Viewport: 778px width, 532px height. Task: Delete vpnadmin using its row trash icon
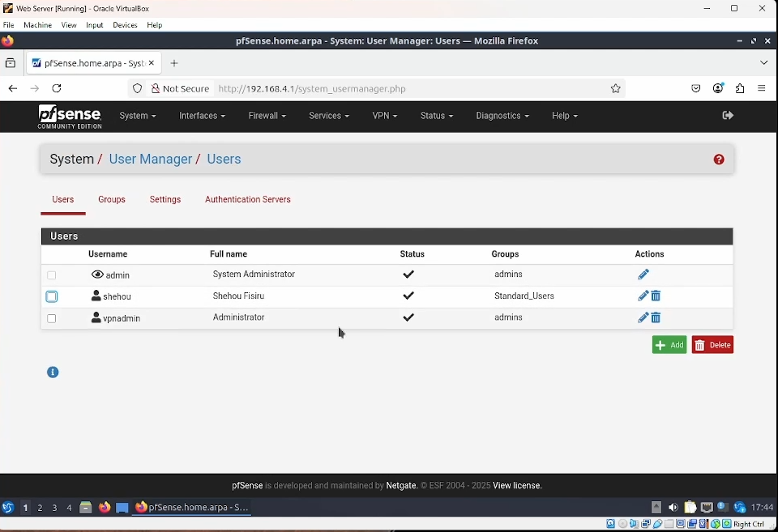(656, 318)
